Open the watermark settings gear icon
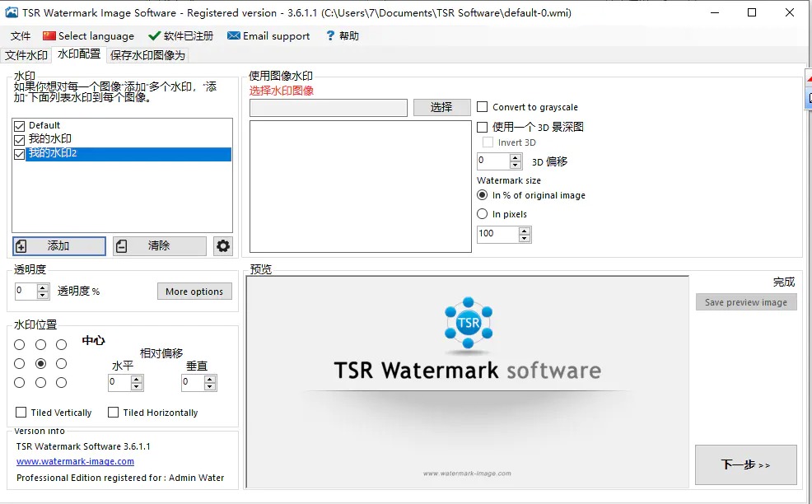The image size is (812, 504). (222, 245)
